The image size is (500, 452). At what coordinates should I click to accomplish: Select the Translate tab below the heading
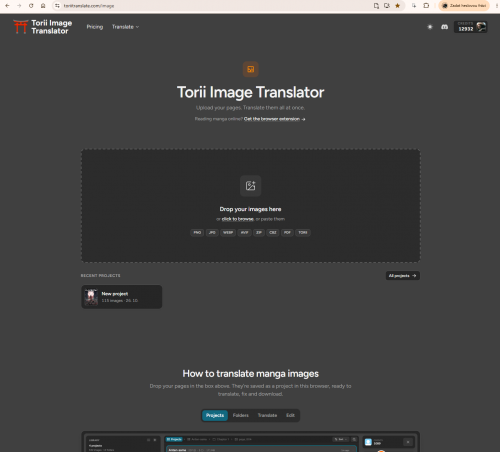click(267, 415)
